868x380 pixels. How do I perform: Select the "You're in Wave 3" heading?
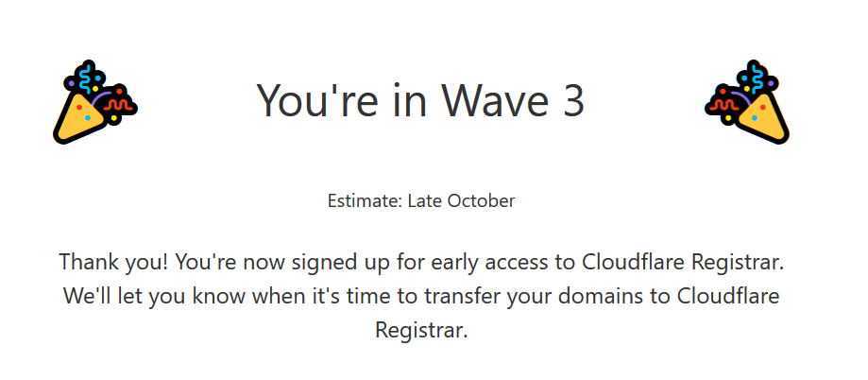pos(420,100)
